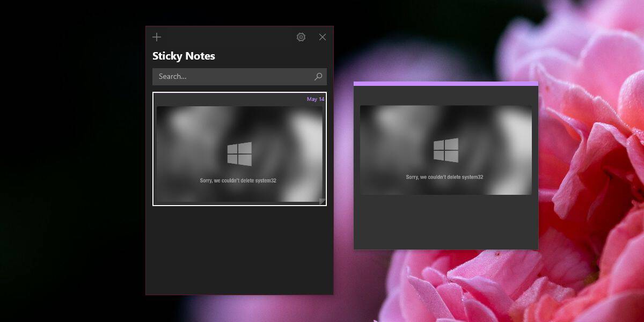Click the search magnifier icon
This screenshot has width=644, height=322.
click(x=318, y=76)
